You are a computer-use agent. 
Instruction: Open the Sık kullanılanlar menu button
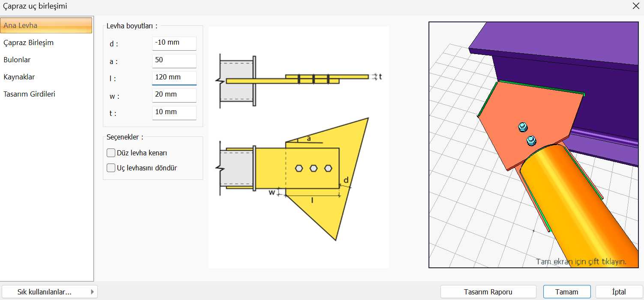50,292
